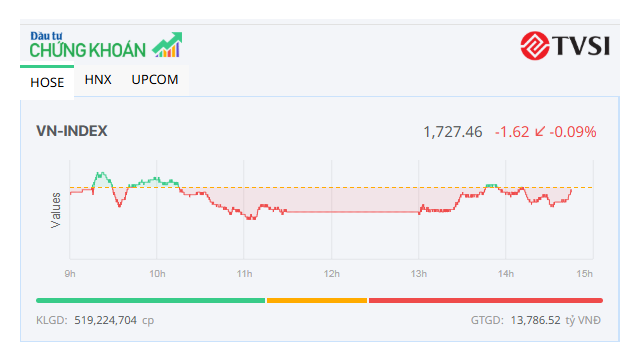Click the GTGD label
This screenshot has width=637, height=362.
click(487, 320)
